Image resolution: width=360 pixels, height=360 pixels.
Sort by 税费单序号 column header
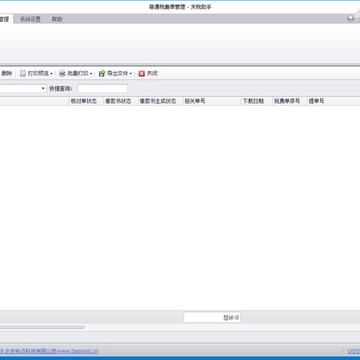289,101
